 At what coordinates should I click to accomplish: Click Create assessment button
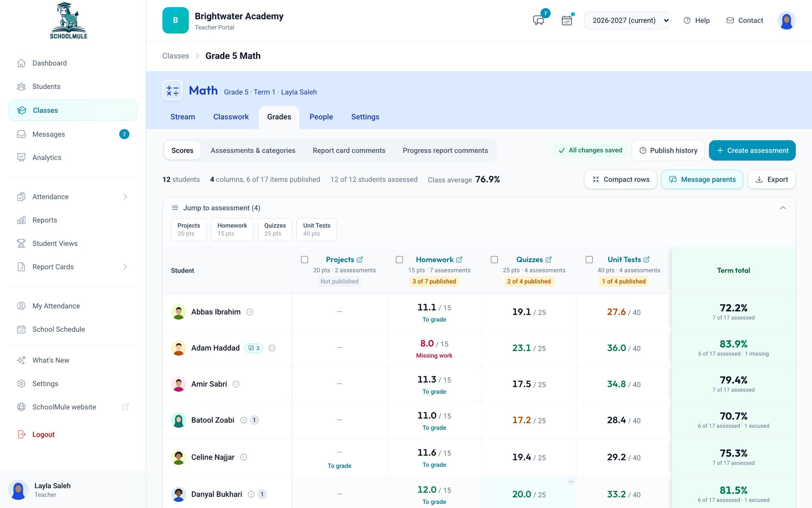752,150
